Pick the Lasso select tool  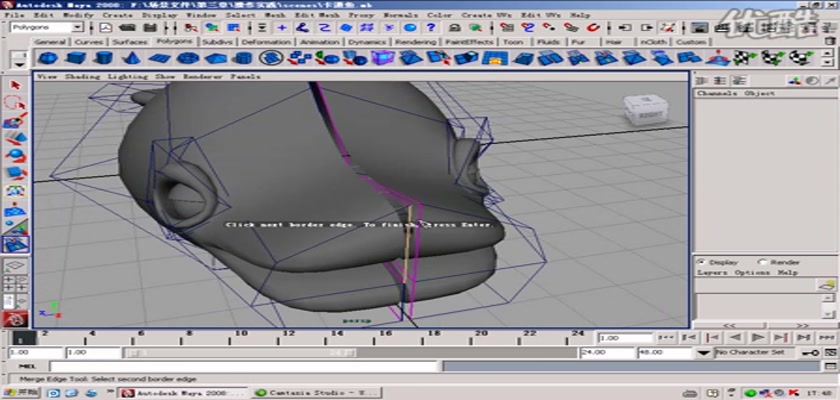(15, 102)
